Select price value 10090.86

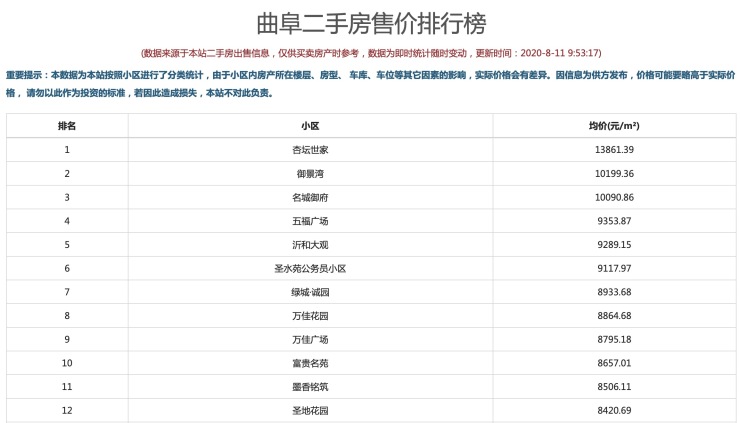pos(614,197)
